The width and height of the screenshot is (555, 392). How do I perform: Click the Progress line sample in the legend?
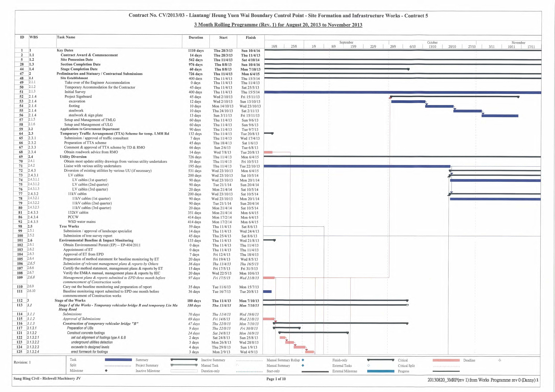[446, 371]
